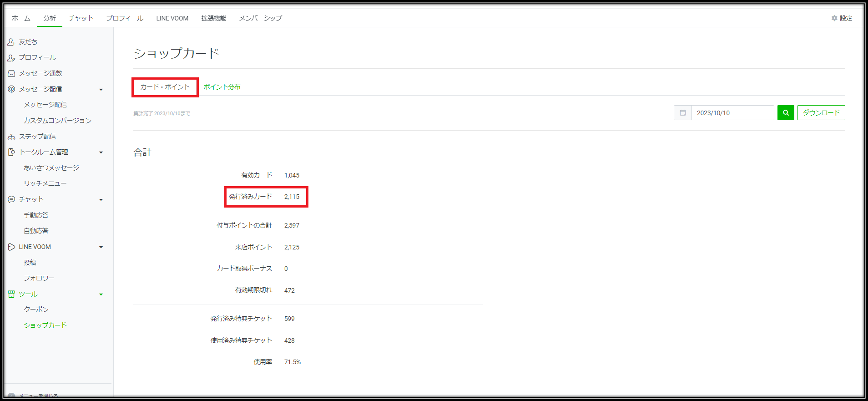Click the 発行済み特典チケット value 599
868x401 pixels.
pos(289,319)
